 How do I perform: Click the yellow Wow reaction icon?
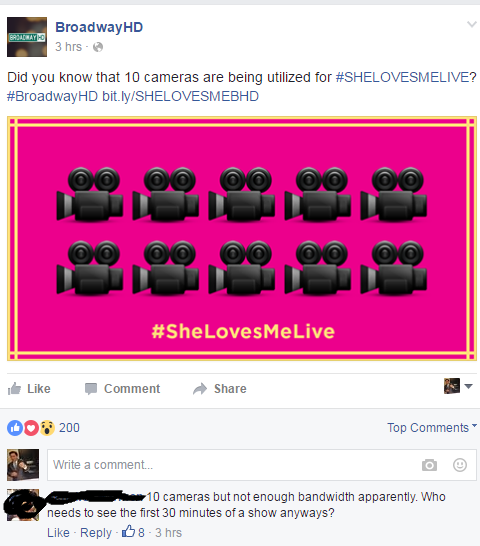[47, 428]
